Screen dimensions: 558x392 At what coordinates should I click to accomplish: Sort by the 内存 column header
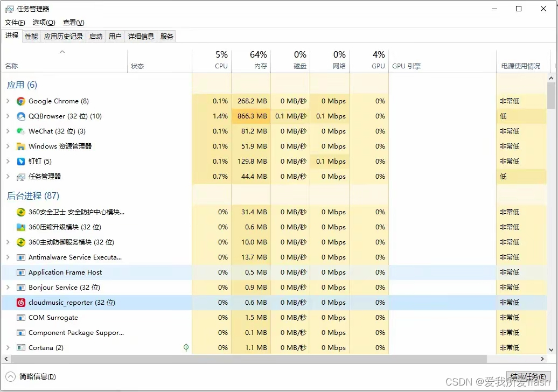[x=251, y=61]
